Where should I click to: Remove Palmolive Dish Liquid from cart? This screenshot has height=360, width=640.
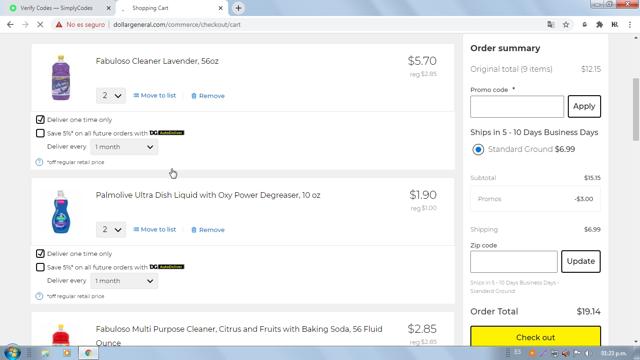[x=208, y=230]
